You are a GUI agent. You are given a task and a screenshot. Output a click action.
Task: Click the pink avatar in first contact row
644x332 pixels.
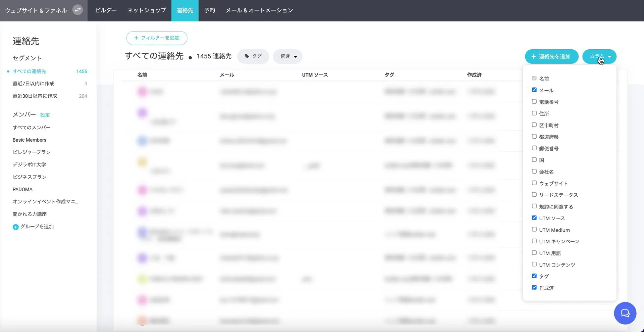(142, 91)
